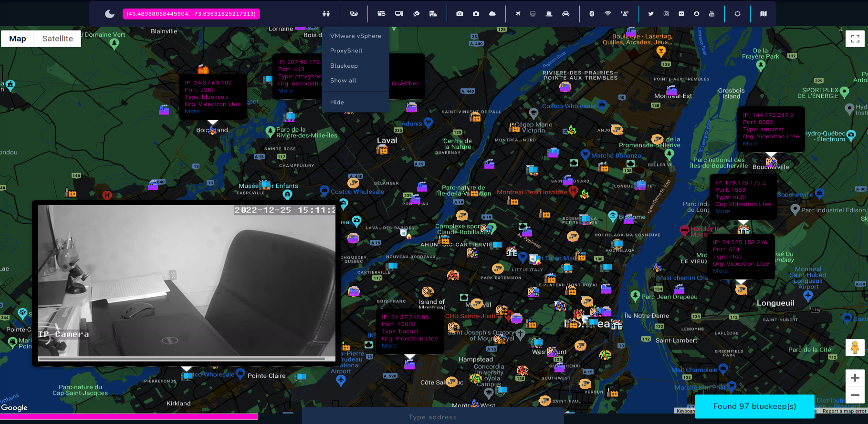Click the magenta coordinates pill

coord(191,14)
